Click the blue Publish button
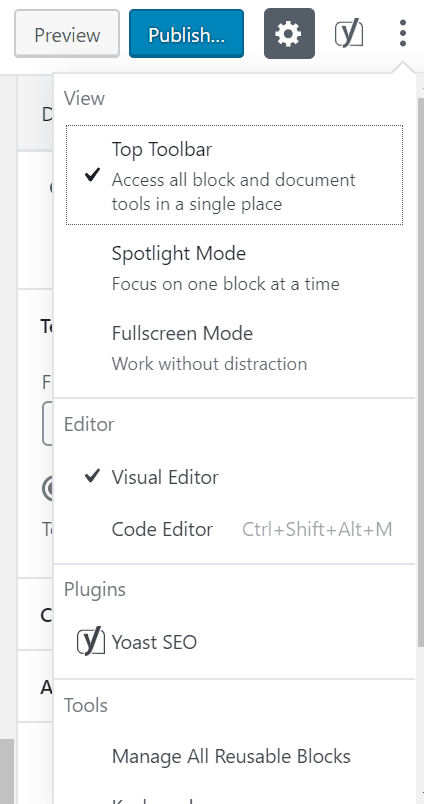This screenshot has height=804, width=424. [187, 34]
